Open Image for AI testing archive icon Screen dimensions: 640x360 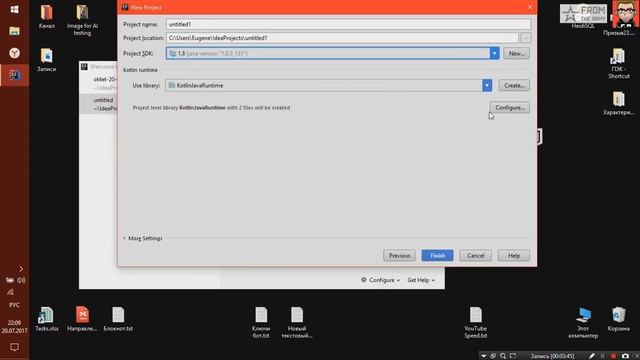[x=82, y=20]
